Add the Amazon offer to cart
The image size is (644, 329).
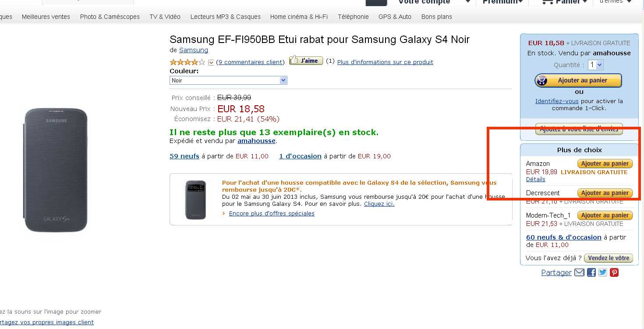[x=605, y=164]
